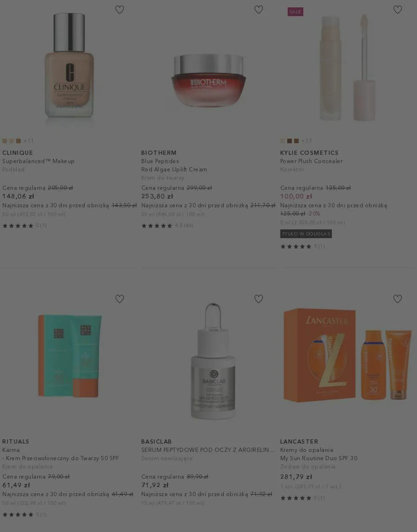This screenshot has width=417, height=532.
Task: Wishlist the Basiclab peptide eye serum
Action: (x=259, y=299)
